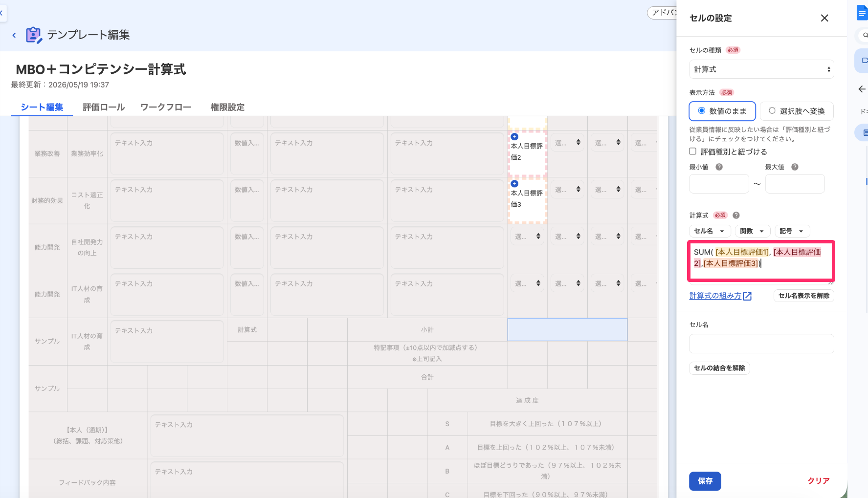Screen dimensions: 868x498
Task: Open help icon next to 最小値
Action: 719,167
